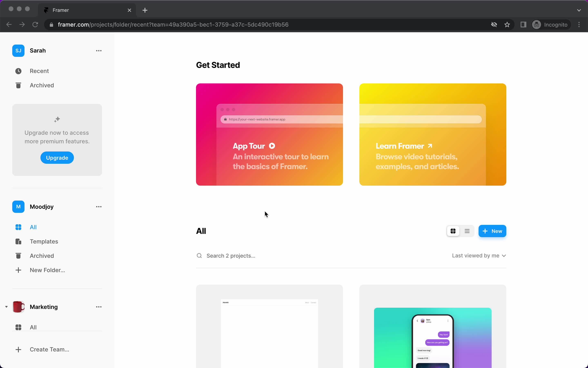The width and height of the screenshot is (588, 368).
Task: Go back with the browser back arrow
Action: tap(9, 25)
